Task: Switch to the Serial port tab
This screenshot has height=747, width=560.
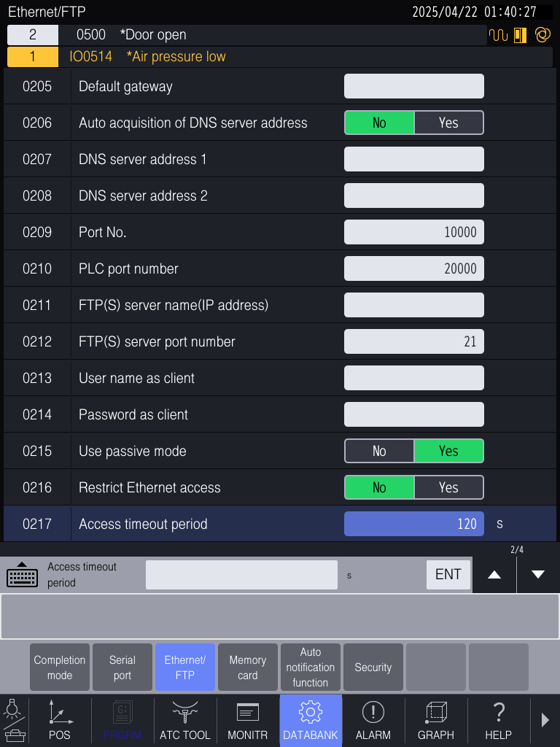Action: click(x=122, y=667)
